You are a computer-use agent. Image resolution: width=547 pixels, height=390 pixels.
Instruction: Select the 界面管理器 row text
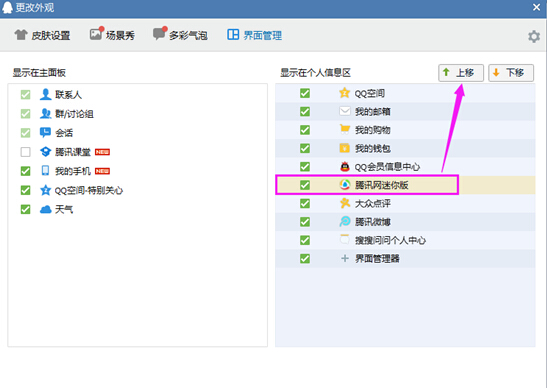pos(377,259)
